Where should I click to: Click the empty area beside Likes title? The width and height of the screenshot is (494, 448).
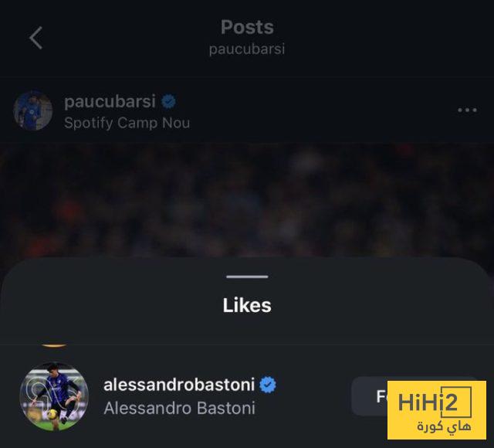point(378,305)
